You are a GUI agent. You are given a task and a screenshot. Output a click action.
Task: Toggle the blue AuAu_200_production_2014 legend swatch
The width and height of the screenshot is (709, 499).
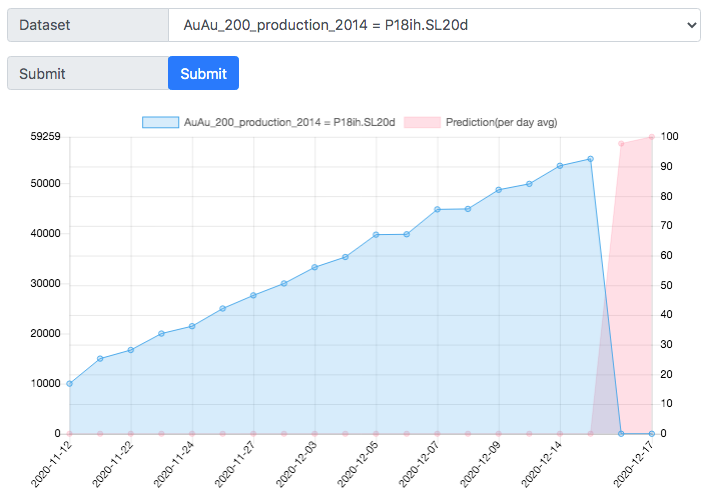pyautogui.click(x=161, y=122)
